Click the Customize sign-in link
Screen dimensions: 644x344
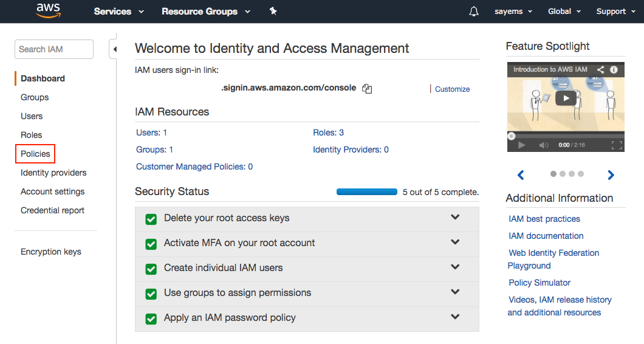tap(452, 89)
